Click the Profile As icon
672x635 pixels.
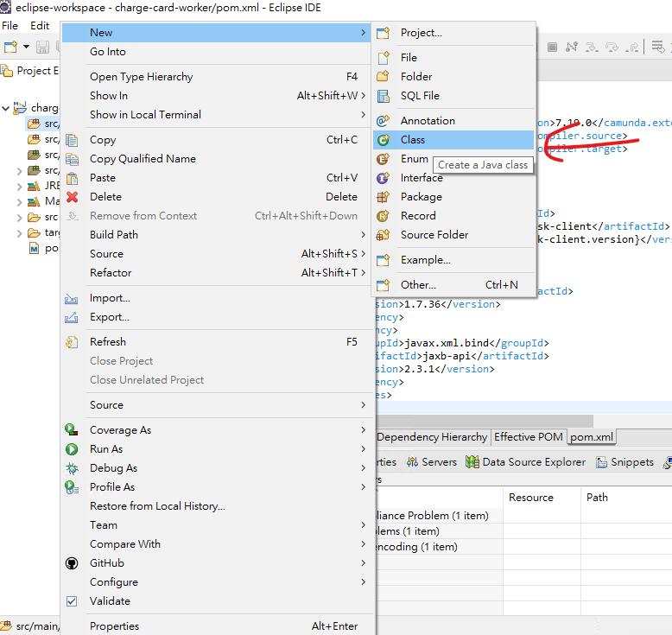72,487
